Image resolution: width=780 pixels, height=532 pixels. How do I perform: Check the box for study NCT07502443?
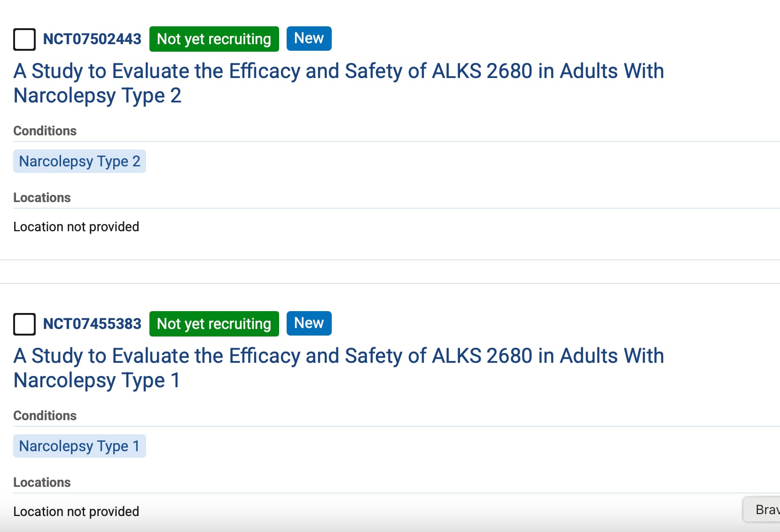pos(24,39)
